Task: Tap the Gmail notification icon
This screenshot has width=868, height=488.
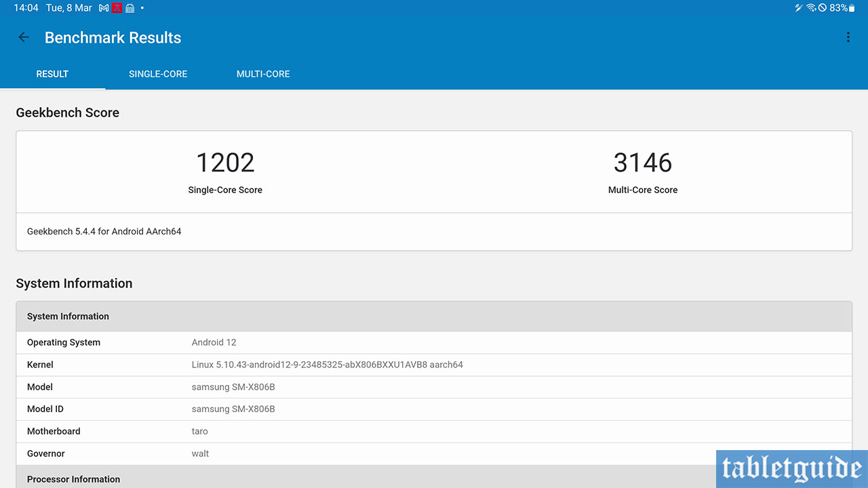Action: [104, 8]
